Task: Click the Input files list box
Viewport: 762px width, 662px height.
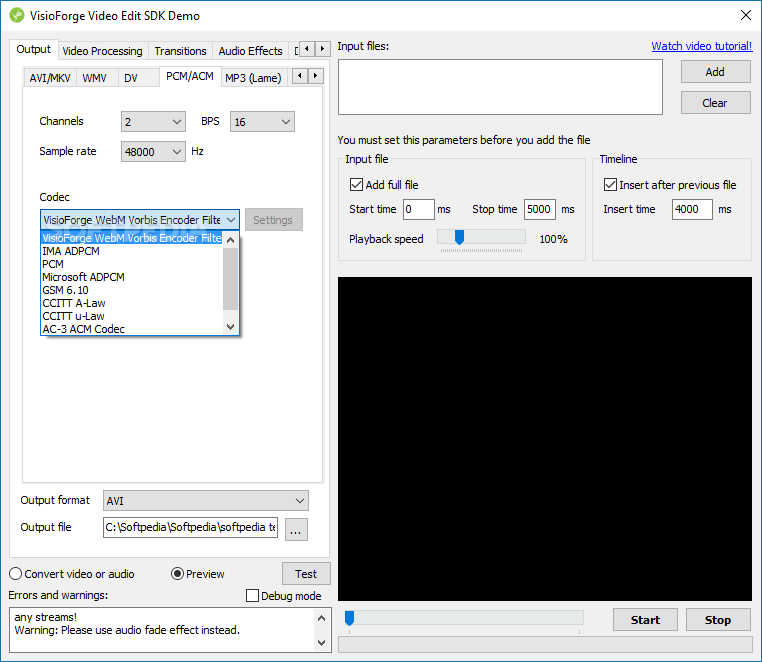Action: (501, 87)
